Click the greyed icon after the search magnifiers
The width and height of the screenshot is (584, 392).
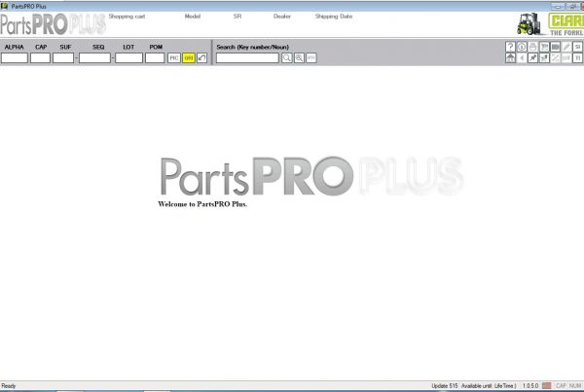(x=311, y=58)
